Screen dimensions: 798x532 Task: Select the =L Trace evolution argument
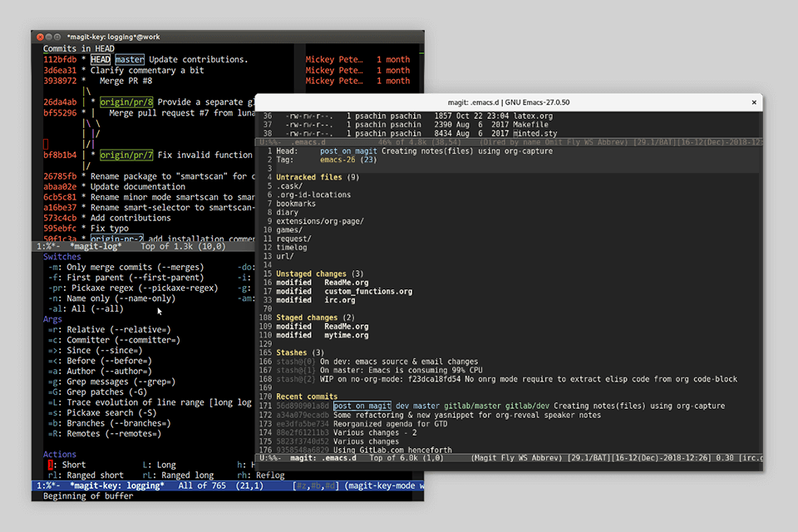click(x=150, y=402)
